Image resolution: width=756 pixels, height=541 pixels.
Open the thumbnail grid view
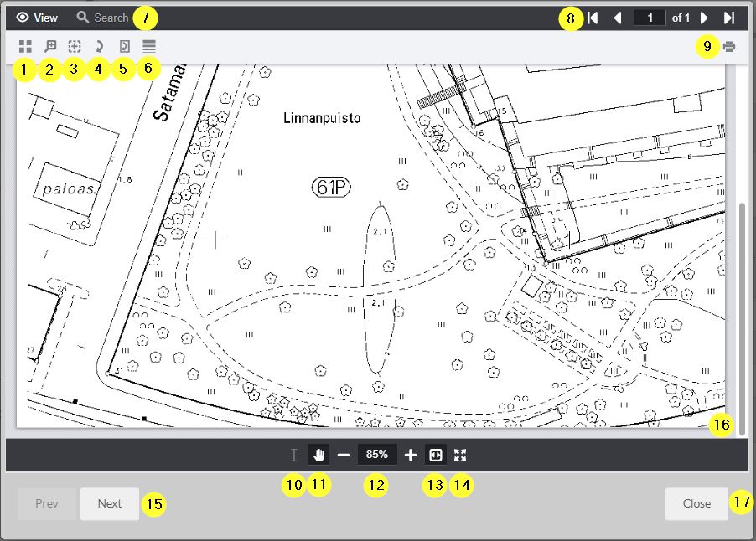pyautogui.click(x=25, y=46)
